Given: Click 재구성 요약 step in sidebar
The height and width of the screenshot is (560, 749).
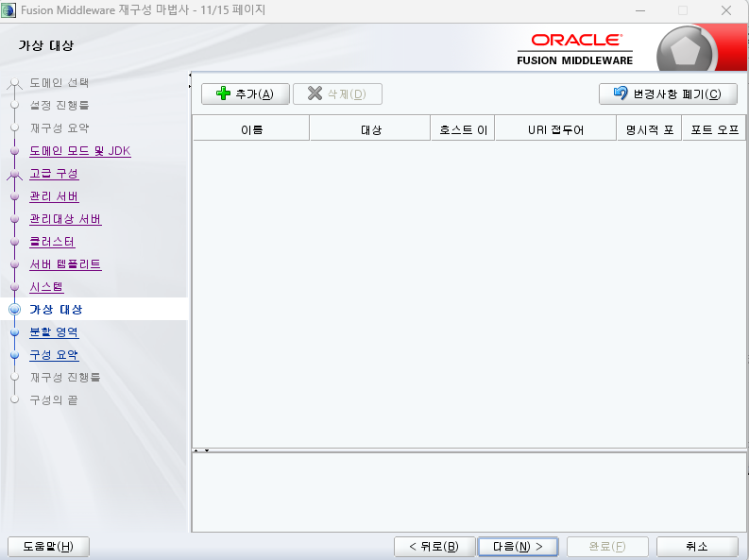Looking at the screenshot, I should (60, 127).
